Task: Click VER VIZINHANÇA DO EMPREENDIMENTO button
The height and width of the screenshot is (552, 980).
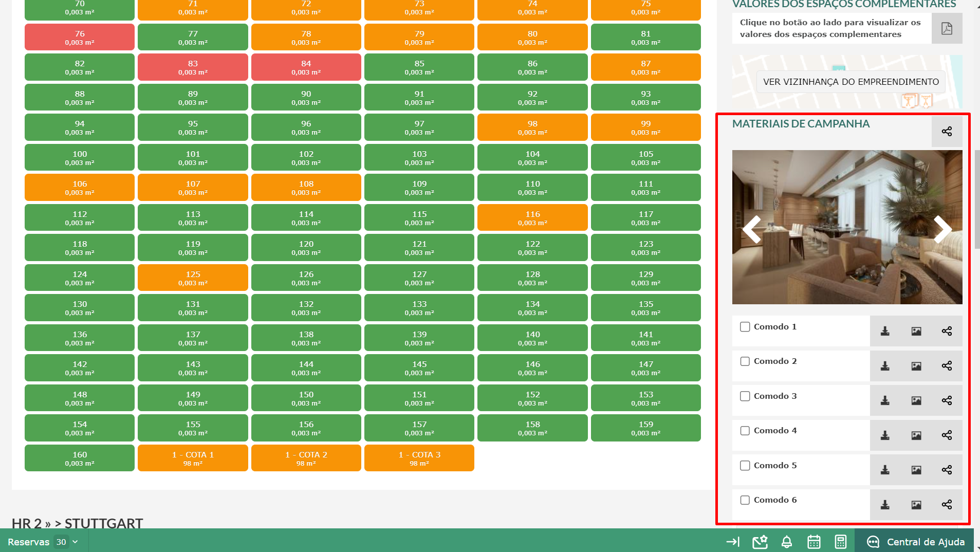Action: pos(851,82)
